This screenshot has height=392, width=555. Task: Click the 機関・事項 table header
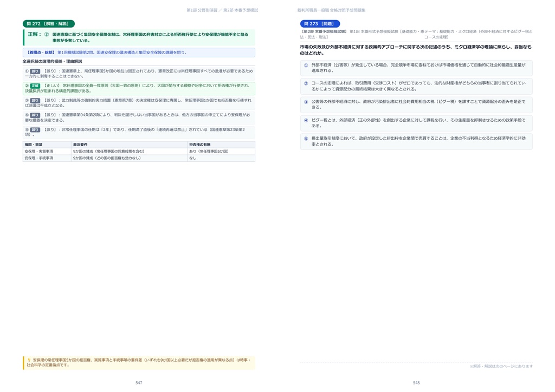47,145
